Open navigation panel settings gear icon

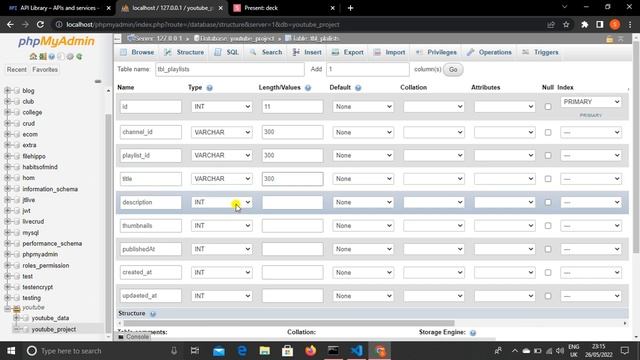click(70, 56)
